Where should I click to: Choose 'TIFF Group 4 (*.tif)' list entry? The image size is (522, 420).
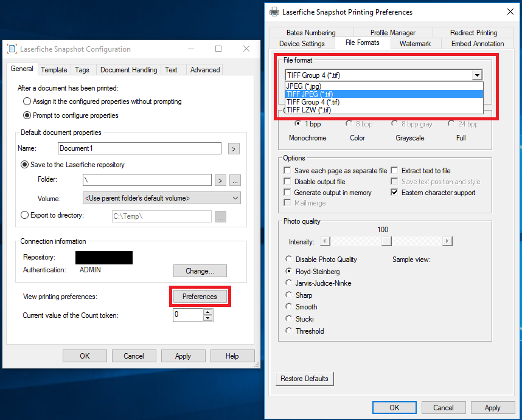384,102
